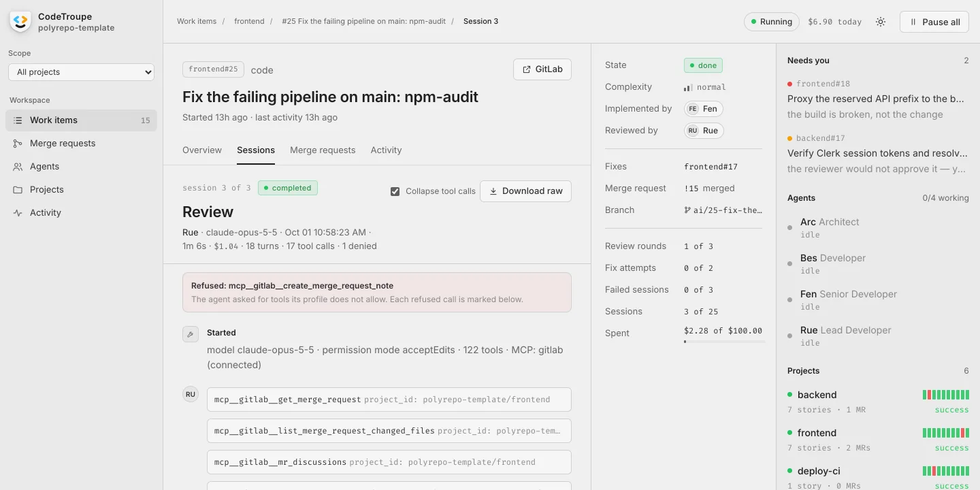The width and height of the screenshot is (980, 490).
Task: Click the Work items list icon
Action: pyautogui.click(x=18, y=120)
